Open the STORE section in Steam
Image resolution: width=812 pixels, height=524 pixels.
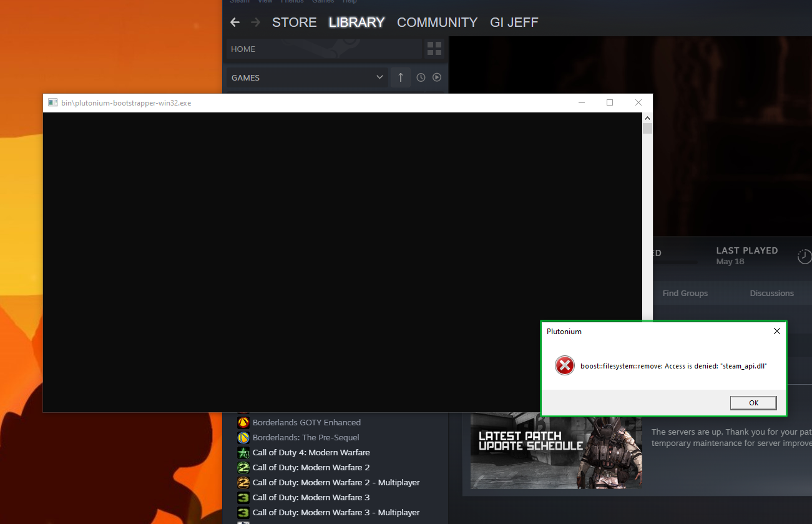point(295,22)
